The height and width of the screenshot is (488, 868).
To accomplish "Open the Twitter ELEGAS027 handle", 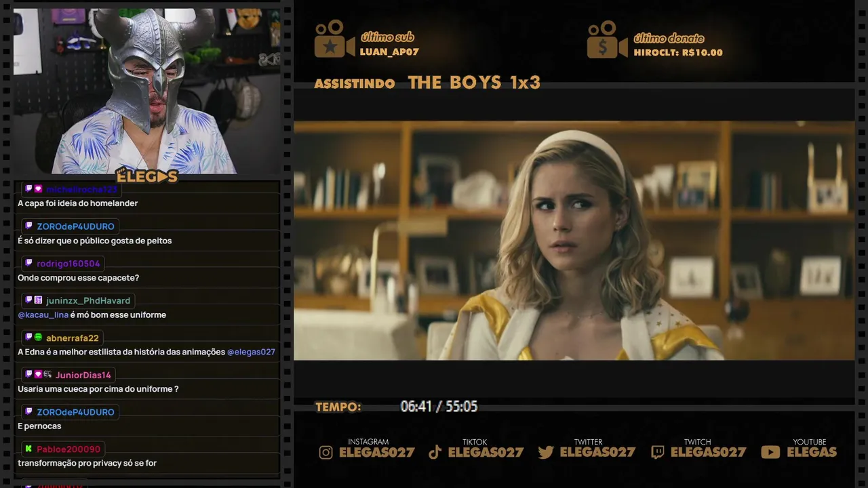I will [x=597, y=452].
